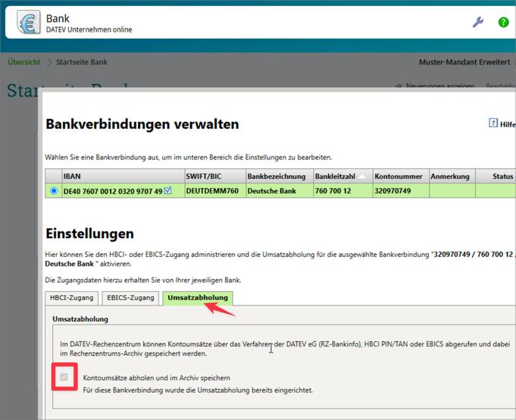
Task: Click the SWIFT/BIC column header
Action: coord(215,177)
